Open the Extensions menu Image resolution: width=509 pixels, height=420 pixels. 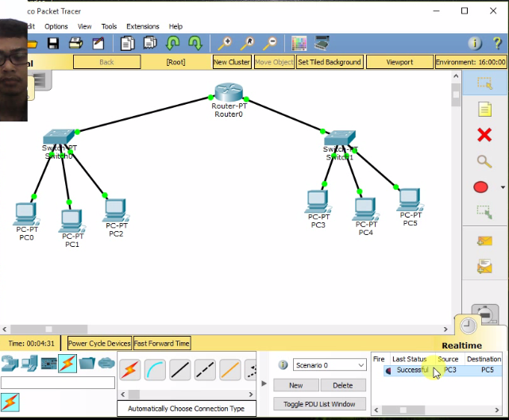click(142, 26)
